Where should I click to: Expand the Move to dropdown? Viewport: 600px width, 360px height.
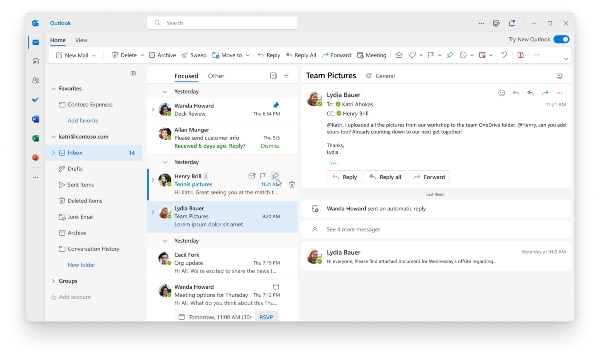(248, 55)
